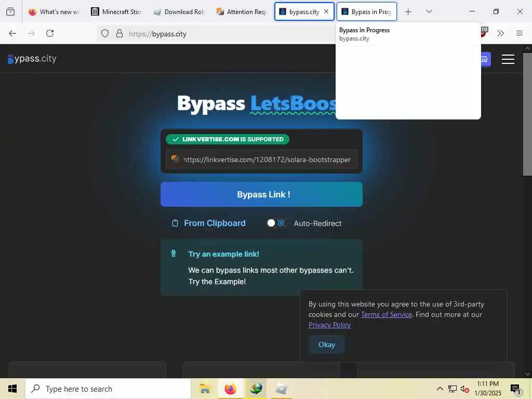Open the Windows Start menu
Screen dimensions: 532x399
12,389
